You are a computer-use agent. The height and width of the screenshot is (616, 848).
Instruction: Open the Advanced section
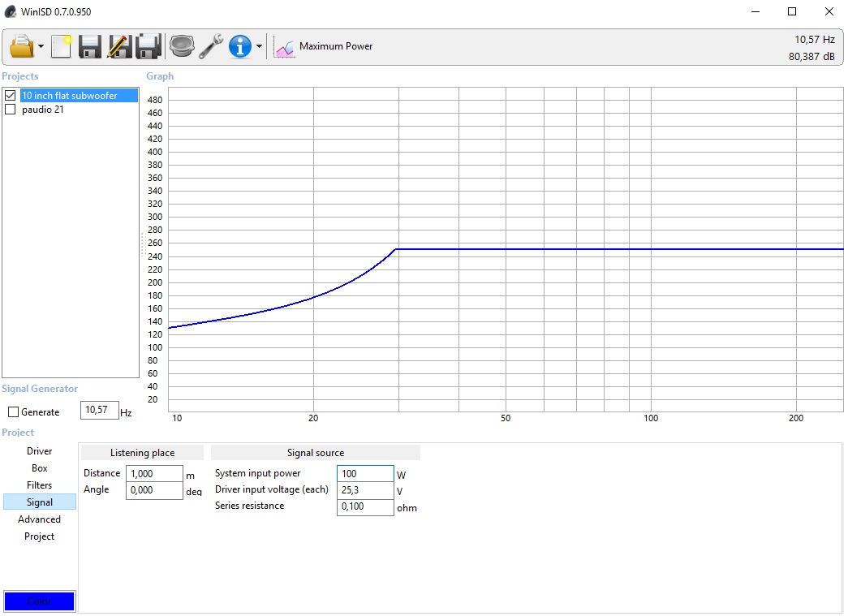click(39, 519)
